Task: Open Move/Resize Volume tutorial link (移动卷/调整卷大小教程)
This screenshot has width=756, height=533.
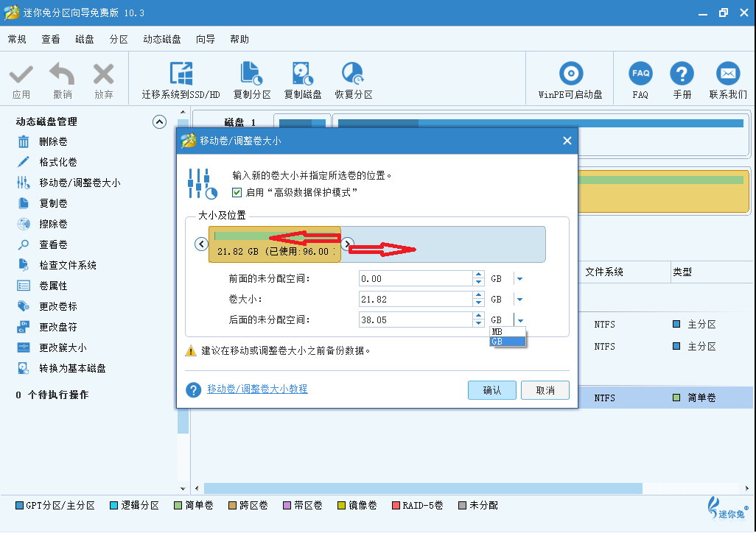Action: (257, 389)
